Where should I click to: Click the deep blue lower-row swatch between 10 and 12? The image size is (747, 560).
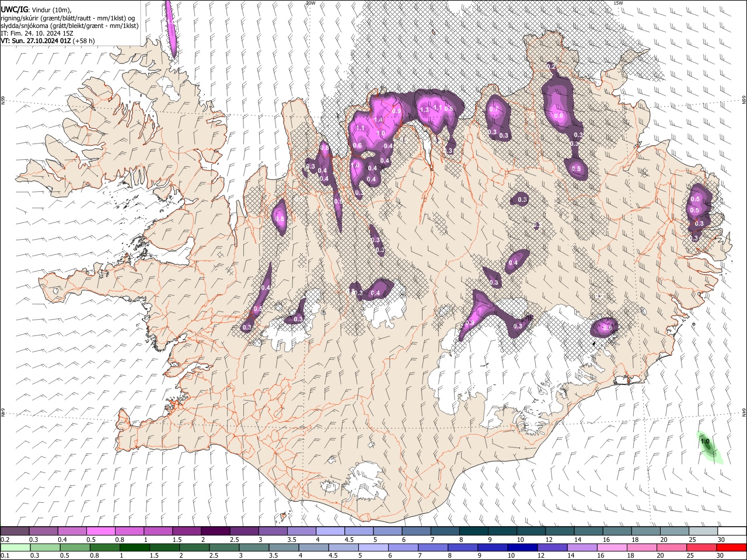point(522,547)
